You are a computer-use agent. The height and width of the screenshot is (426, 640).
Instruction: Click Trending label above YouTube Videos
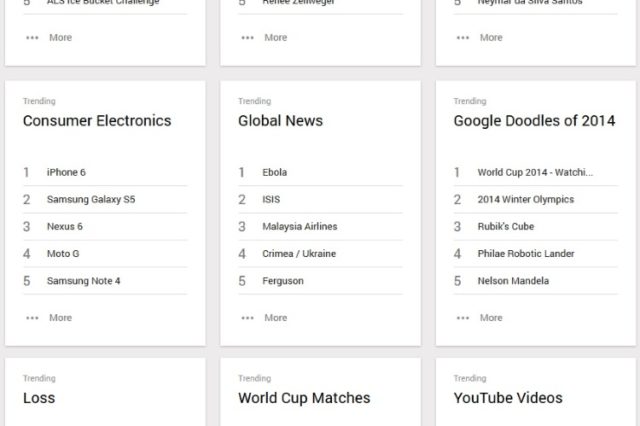[470, 378]
